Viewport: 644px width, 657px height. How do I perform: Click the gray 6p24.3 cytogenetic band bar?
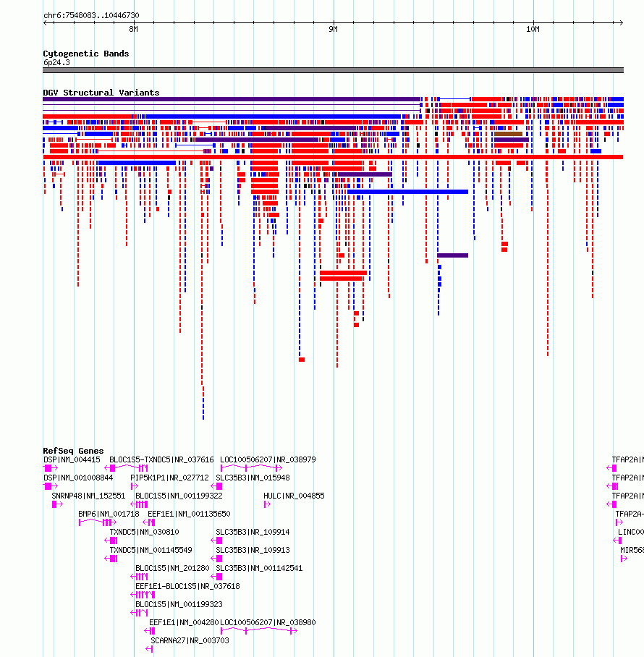(x=333, y=70)
